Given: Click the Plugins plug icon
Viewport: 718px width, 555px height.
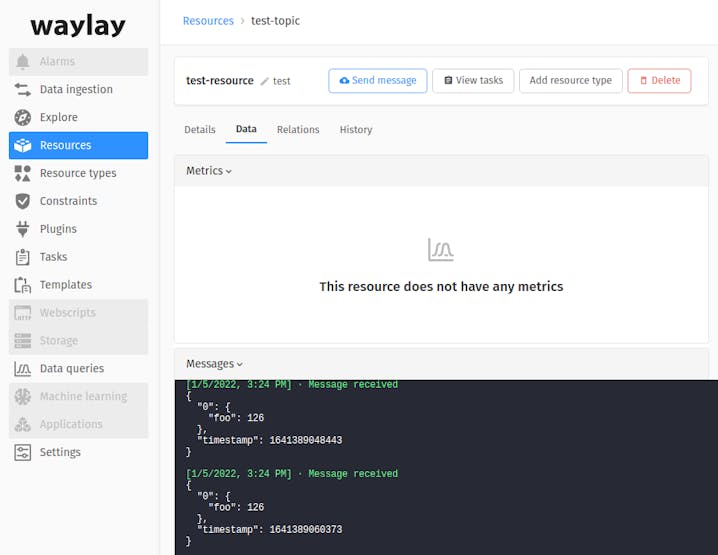Looking at the screenshot, I should [22, 229].
